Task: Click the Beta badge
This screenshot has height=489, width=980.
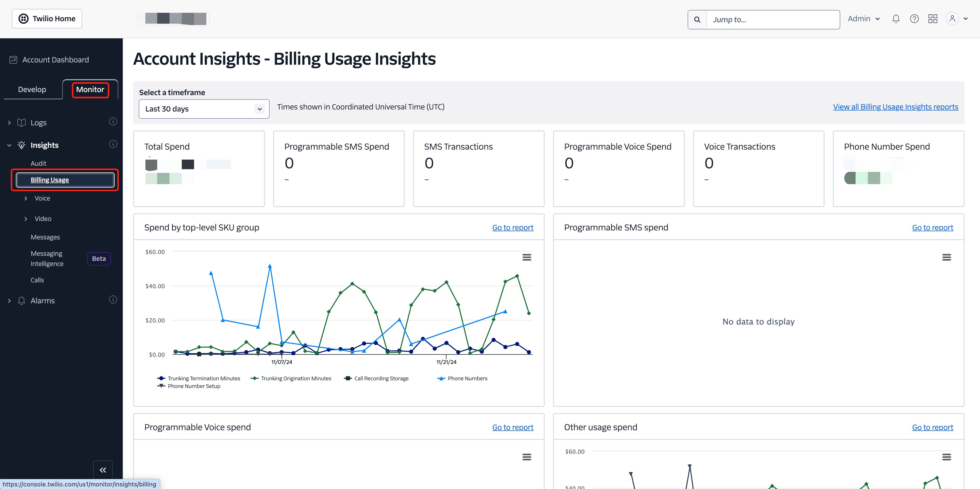Action: click(99, 259)
